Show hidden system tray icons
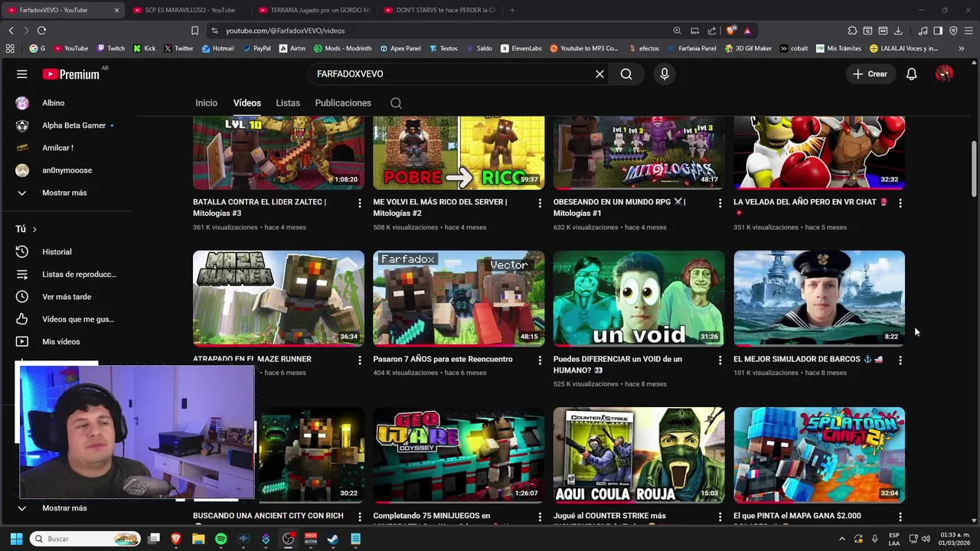 (842, 539)
